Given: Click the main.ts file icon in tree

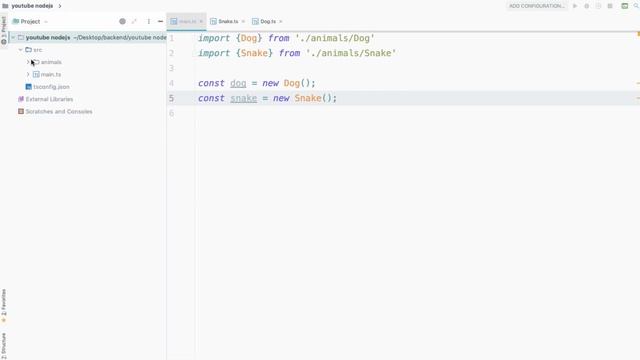Looking at the screenshot, I should point(36,74).
